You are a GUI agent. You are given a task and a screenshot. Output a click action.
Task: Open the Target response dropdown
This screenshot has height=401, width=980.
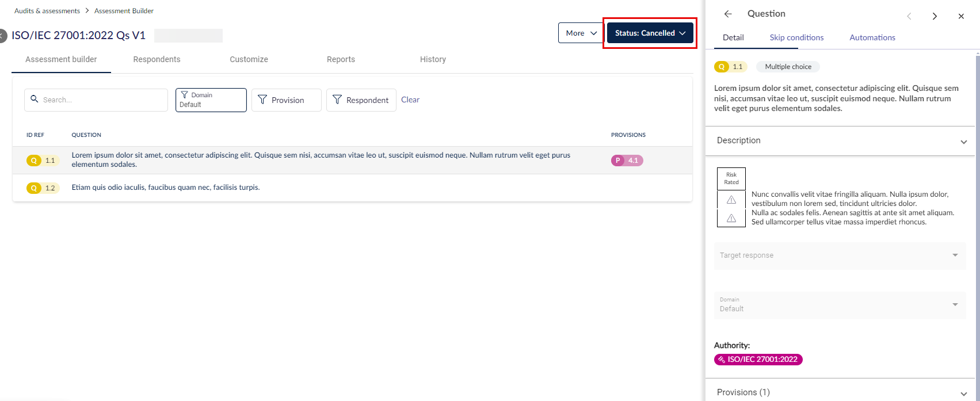point(840,255)
